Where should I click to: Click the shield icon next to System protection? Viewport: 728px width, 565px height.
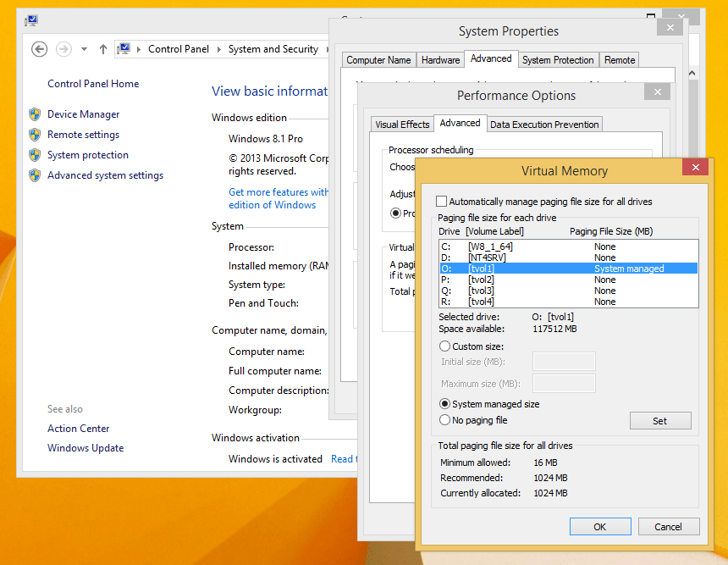(35, 154)
